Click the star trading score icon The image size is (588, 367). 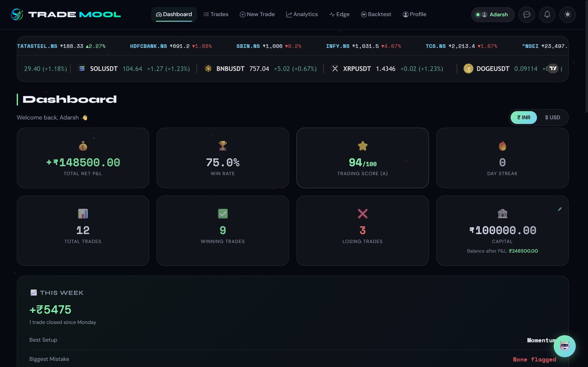tap(362, 146)
